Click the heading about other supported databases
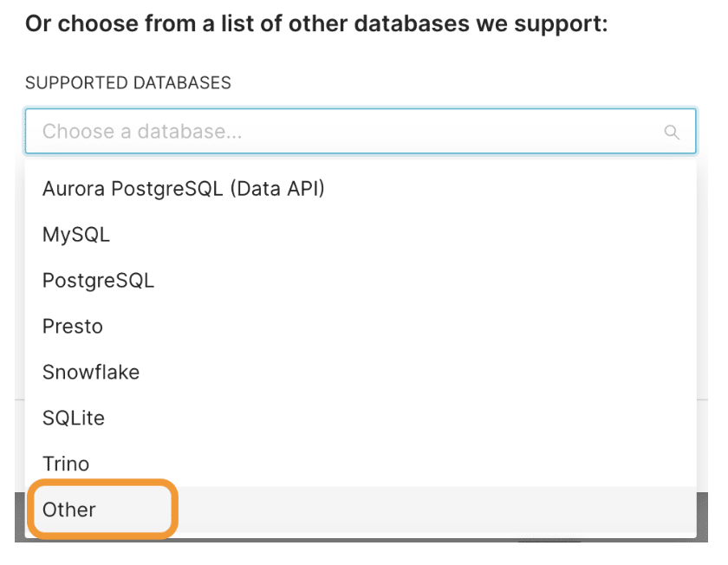This screenshot has height=565, width=728. pyautogui.click(x=316, y=23)
